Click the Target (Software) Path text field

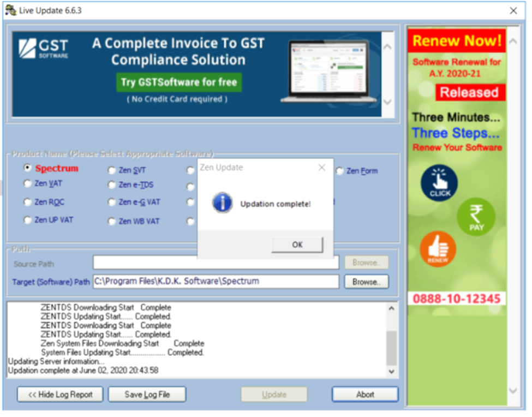point(216,282)
